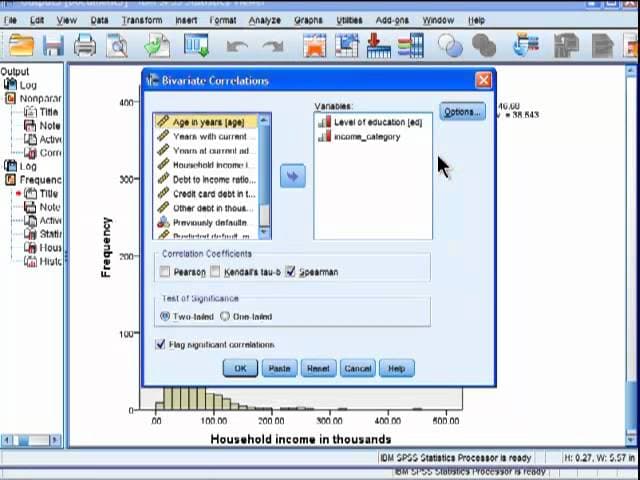
Task: Select the Two-tailed radio button
Action: (x=165, y=316)
